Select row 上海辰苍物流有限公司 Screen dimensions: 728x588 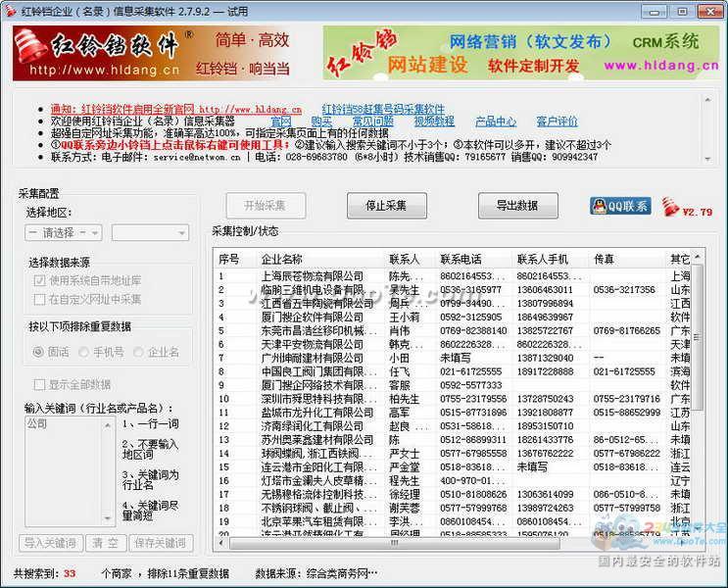point(453,276)
